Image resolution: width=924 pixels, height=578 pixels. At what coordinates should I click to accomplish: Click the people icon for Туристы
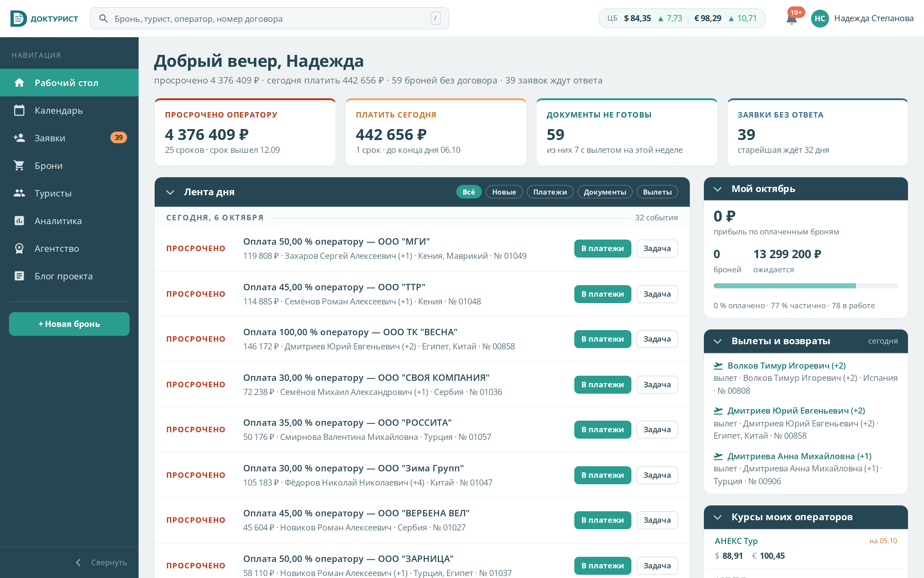(19, 193)
